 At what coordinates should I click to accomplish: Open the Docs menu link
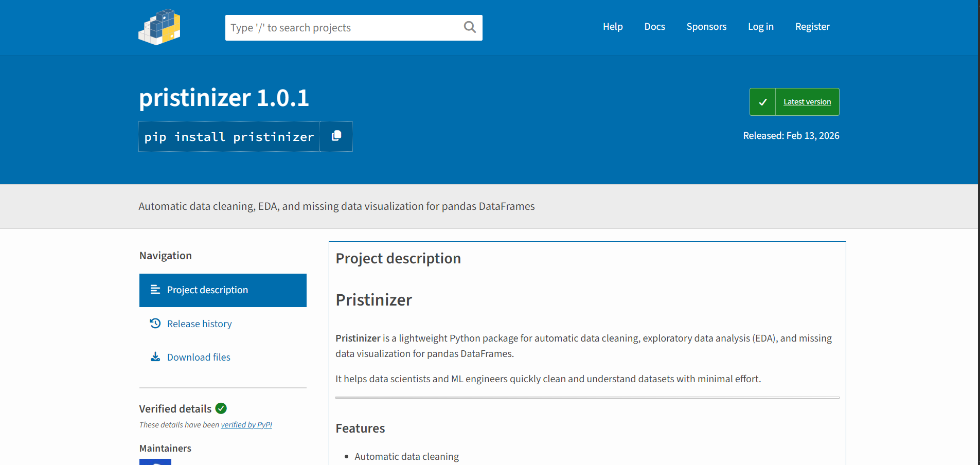(654, 27)
